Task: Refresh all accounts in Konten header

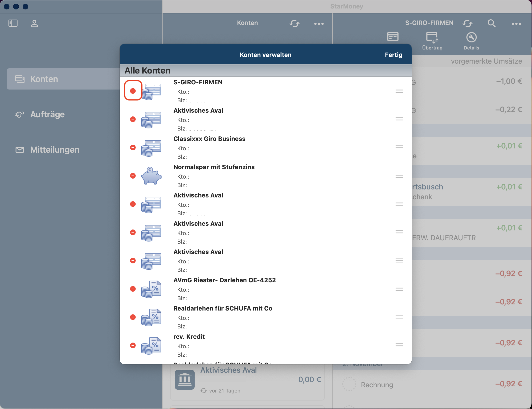Action: click(294, 24)
